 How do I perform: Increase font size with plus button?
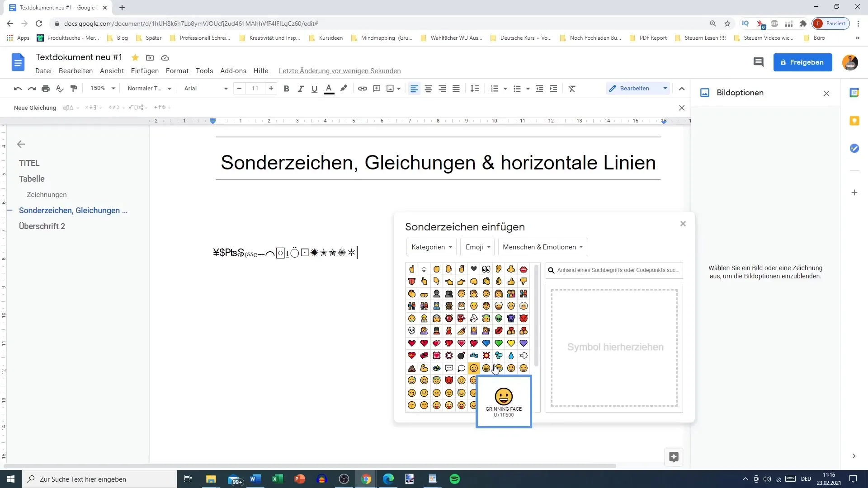pos(271,88)
